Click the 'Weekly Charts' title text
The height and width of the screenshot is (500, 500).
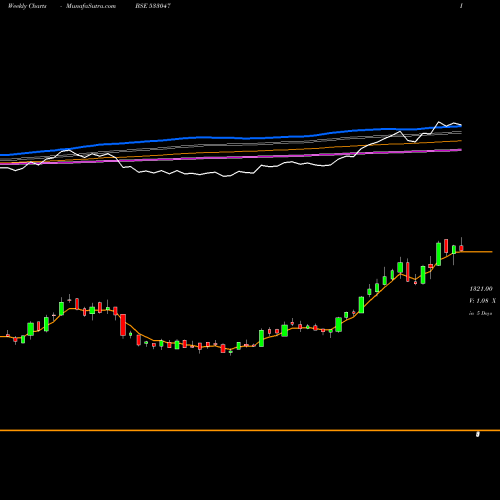27,6
